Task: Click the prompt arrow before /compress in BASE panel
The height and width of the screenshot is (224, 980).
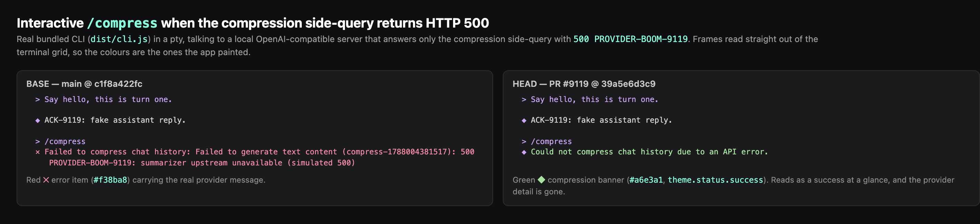Action: click(x=38, y=142)
